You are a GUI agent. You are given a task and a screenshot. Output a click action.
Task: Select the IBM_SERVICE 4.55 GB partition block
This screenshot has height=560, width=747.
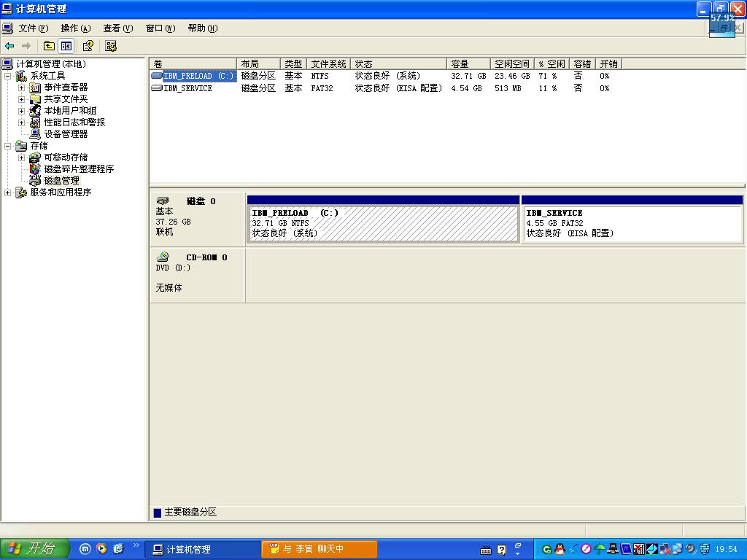[632, 219]
